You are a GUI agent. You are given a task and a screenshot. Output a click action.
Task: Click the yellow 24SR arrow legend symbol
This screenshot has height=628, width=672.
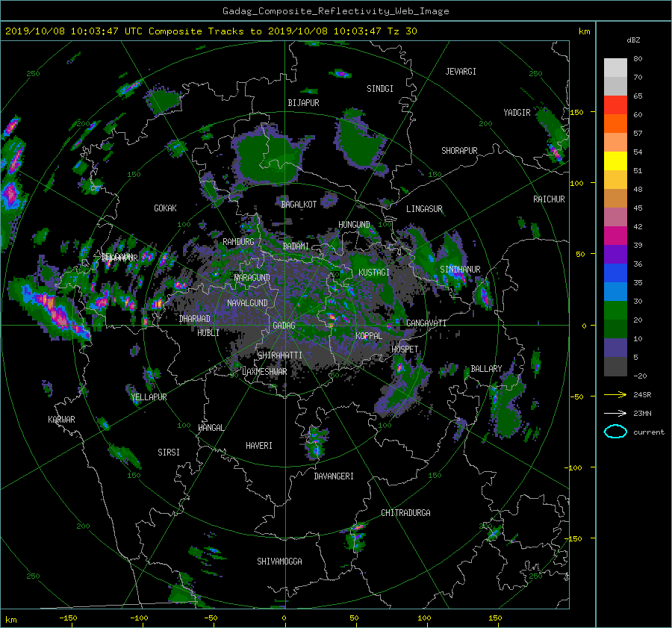615,394
